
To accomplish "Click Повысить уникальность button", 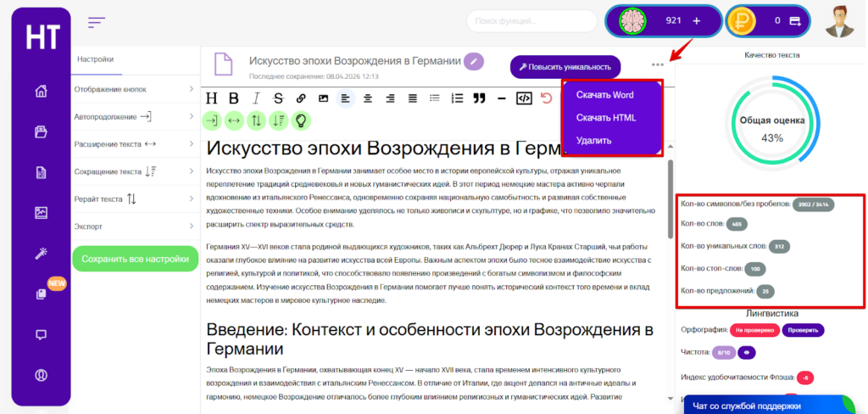I will 565,67.
